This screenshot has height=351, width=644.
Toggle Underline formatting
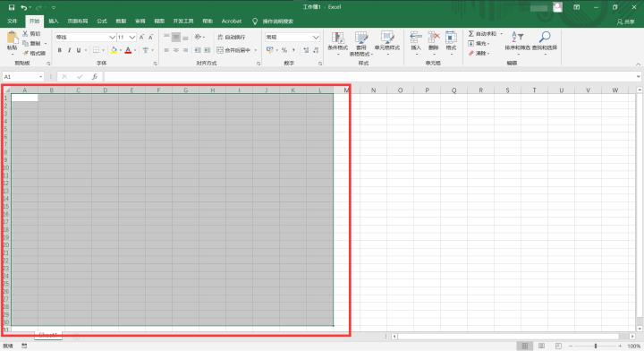(79, 50)
